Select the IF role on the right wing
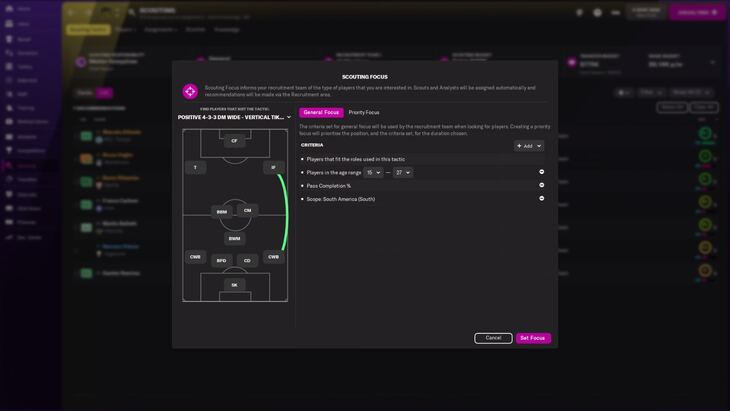 tap(273, 168)
